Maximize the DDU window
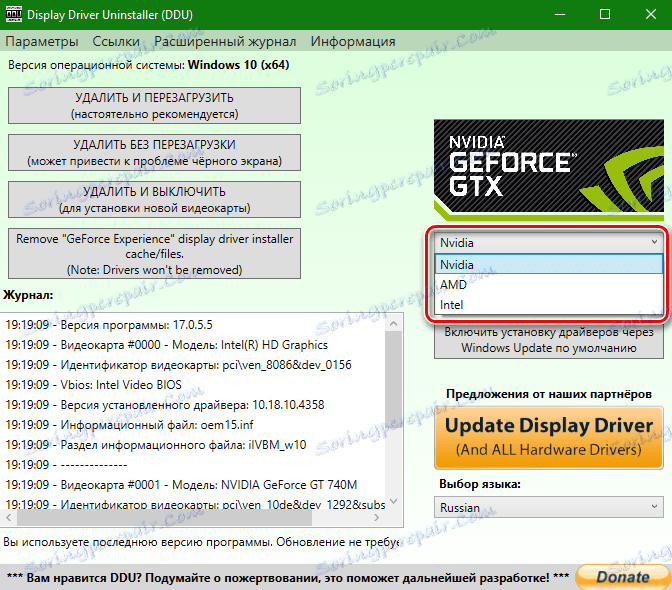The image size is (672, 590). click(605, 14)
